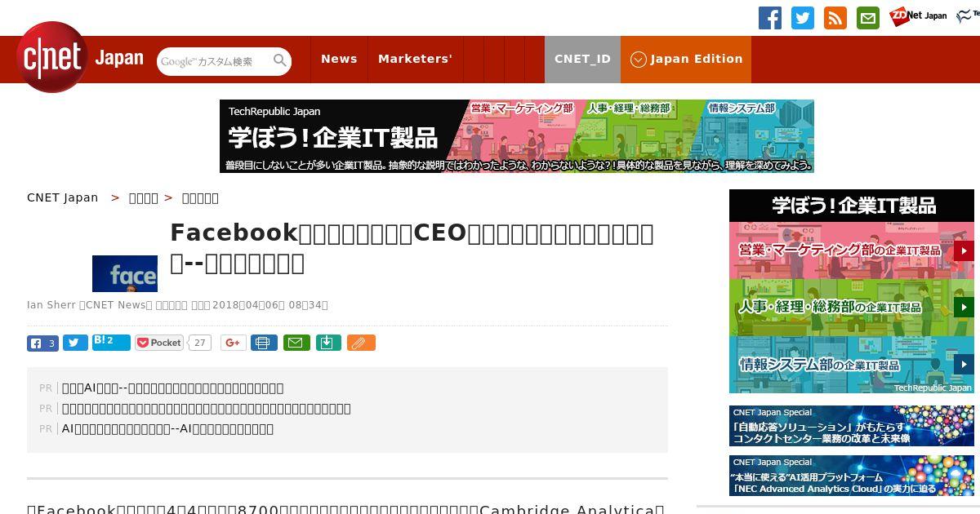Click arrow on sidebar HR and accounting banner

(x=964, y=308)
